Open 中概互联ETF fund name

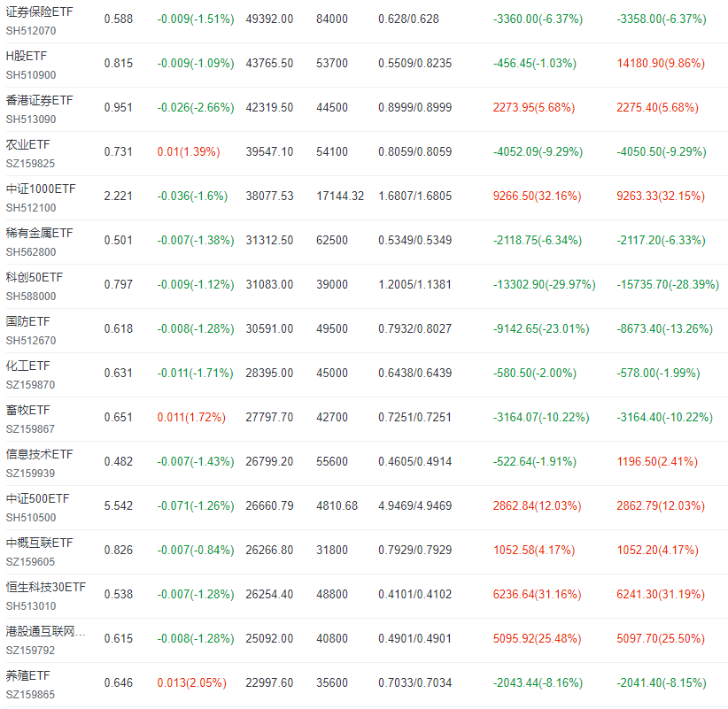click(40, 543)
